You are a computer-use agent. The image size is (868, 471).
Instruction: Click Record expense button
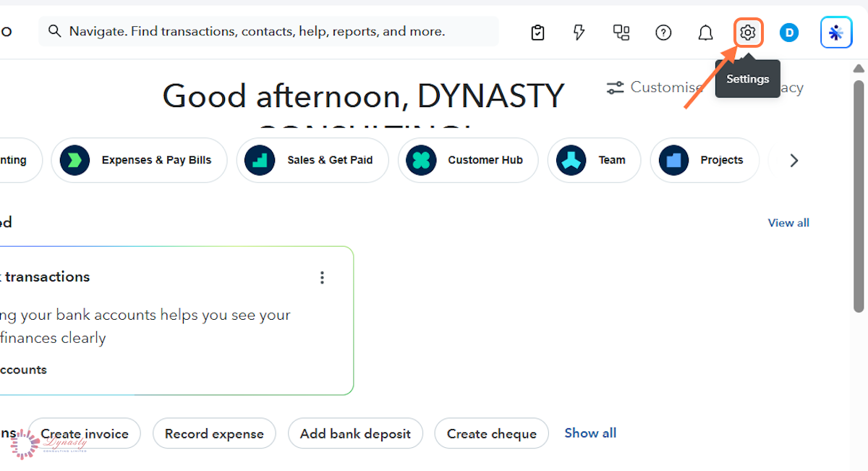(x=214, y=433)
